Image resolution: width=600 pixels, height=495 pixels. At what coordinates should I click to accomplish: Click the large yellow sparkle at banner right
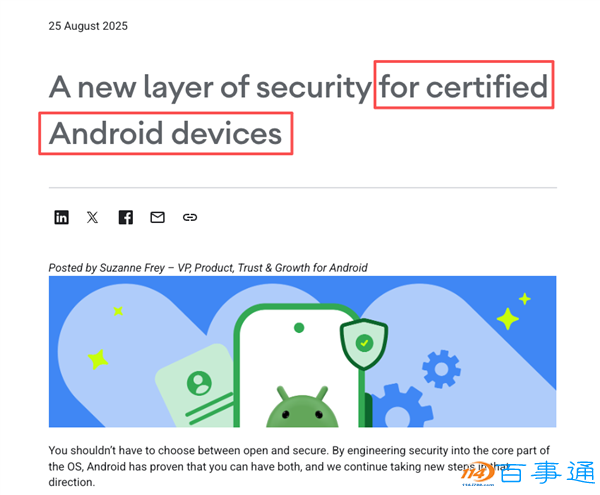(x=507, y=318)
